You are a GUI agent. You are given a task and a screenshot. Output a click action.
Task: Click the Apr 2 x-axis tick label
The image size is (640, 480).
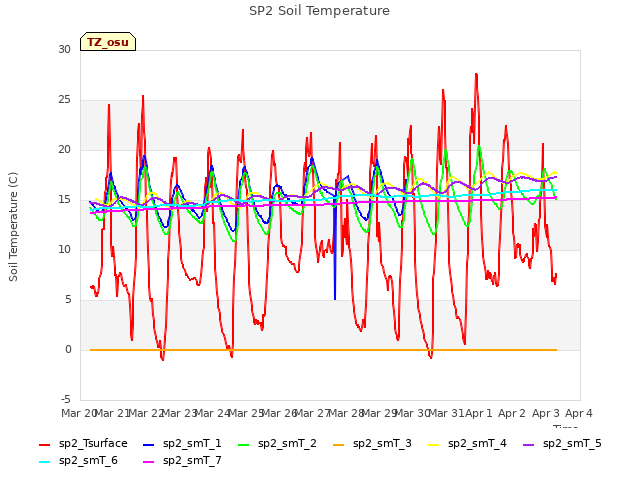tap(512, 413)
